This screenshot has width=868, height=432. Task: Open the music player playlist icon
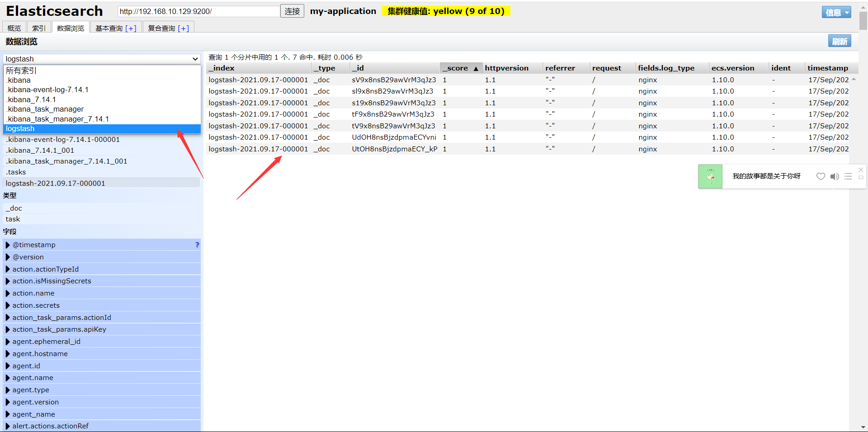848,176
